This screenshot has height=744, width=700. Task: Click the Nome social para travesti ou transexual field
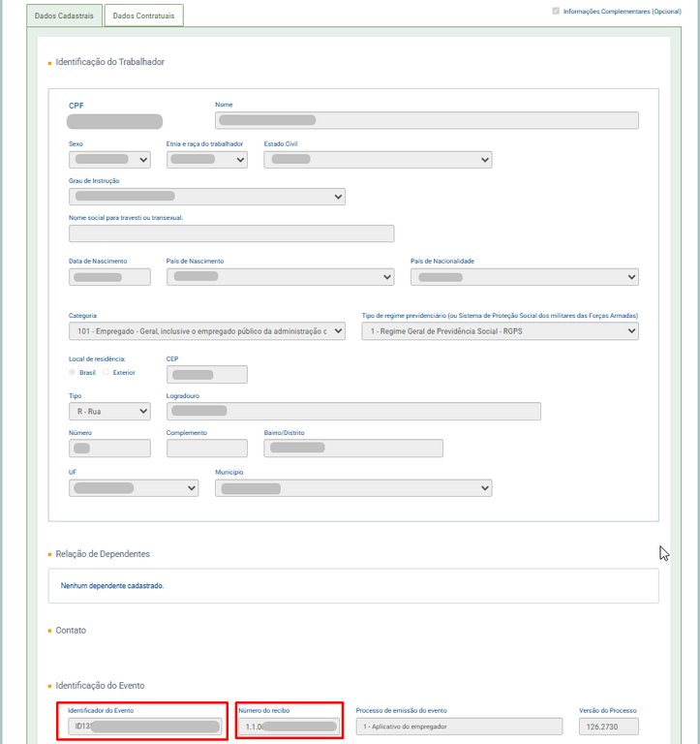point(231,233)
